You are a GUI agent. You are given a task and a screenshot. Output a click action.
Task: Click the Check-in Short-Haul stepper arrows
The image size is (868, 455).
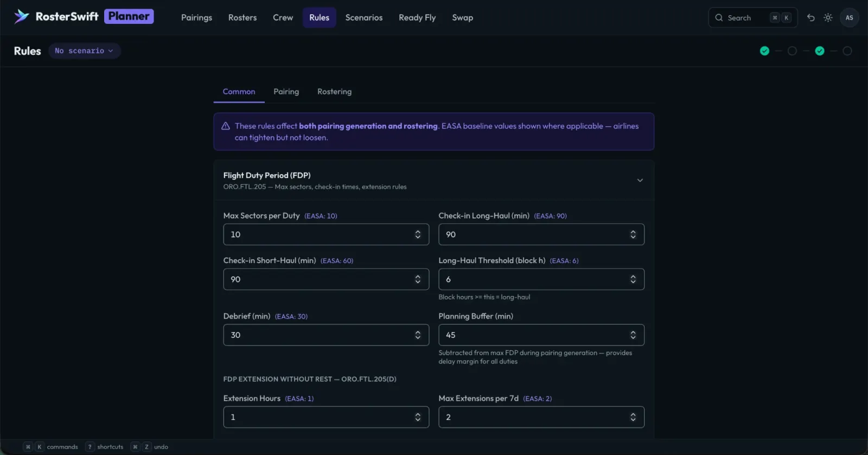tap(418, 279)
